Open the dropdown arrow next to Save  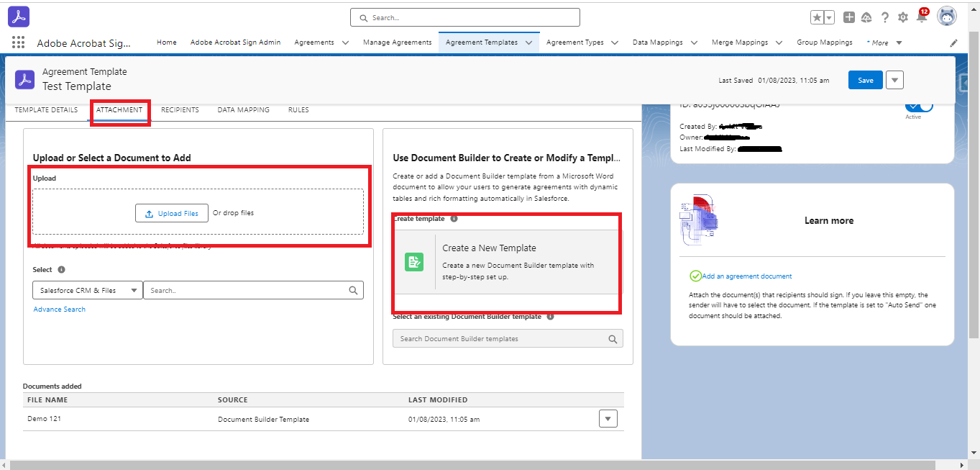[x=894, y=80]
